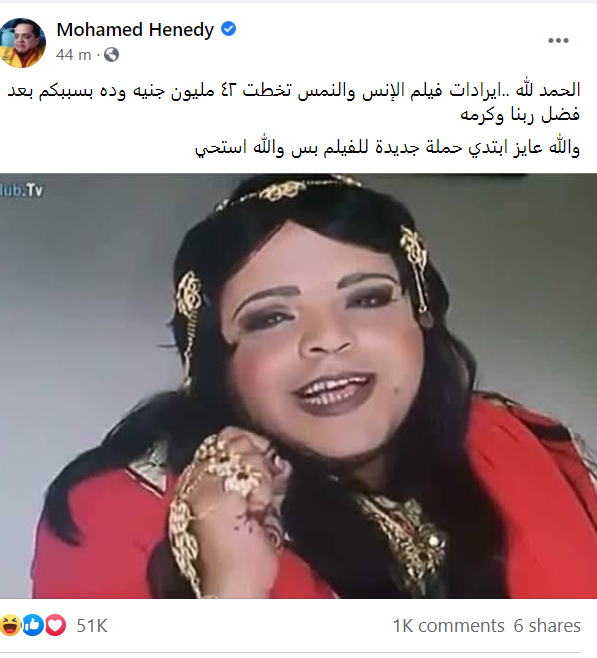The height and width of the screenshot is (658, 597).
Task: Click the last Arabic line ending with استحي
Action: click(388, 148)
